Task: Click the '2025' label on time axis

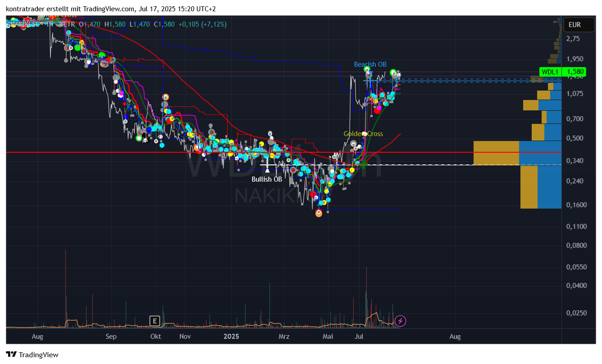Action: click(x=231, y=337)
